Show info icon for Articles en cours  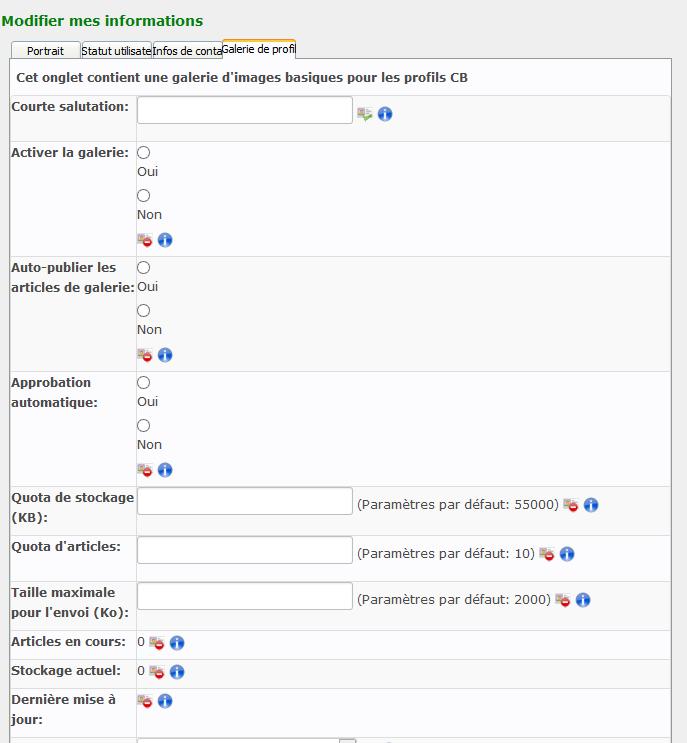[x=177, y=643]
